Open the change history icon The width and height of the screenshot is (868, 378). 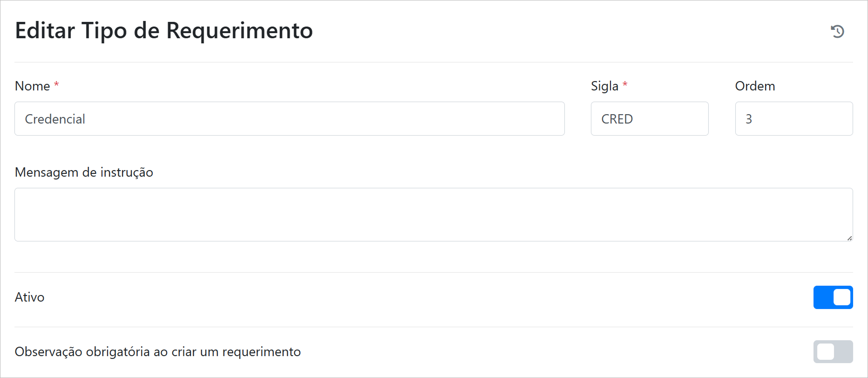click(x=837, y=31)
